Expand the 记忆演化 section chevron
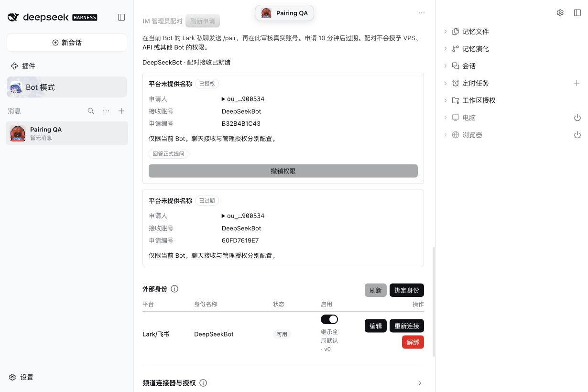Image resolution: width=588 pixels, height=392 pixels. 446,49
